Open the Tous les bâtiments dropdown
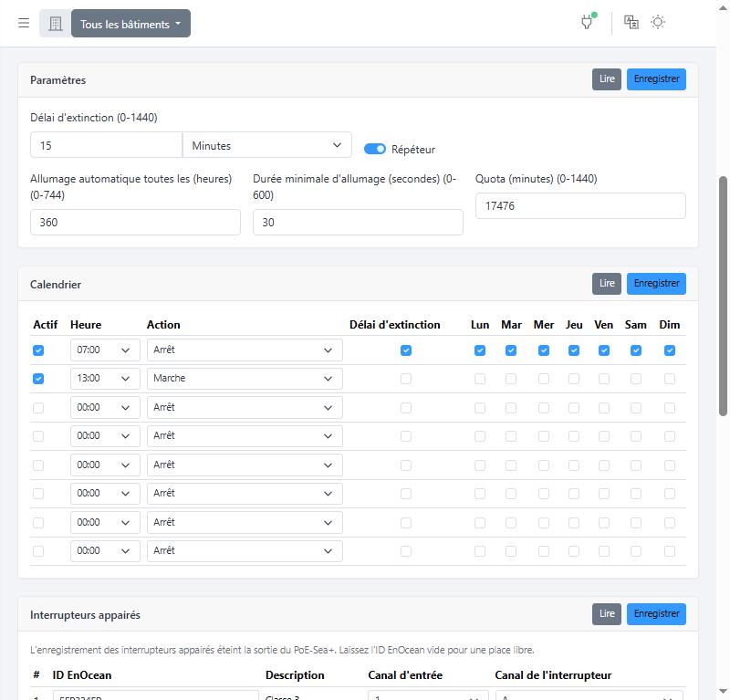The width and height of the screenshot is (730, 700). click(x=130, y=24)
